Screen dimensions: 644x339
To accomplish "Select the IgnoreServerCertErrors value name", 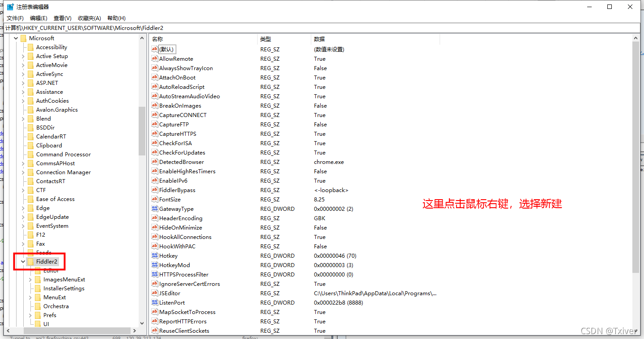I will 190,284.
